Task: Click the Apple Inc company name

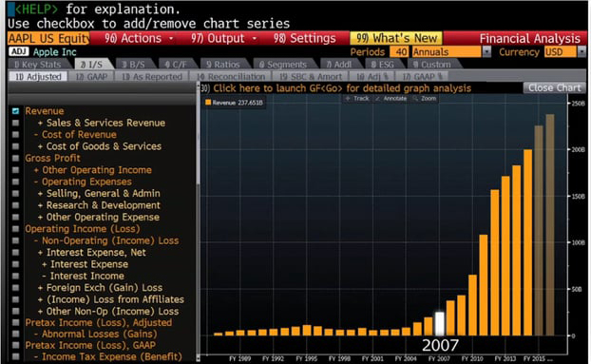Action: tap(55, 52)
